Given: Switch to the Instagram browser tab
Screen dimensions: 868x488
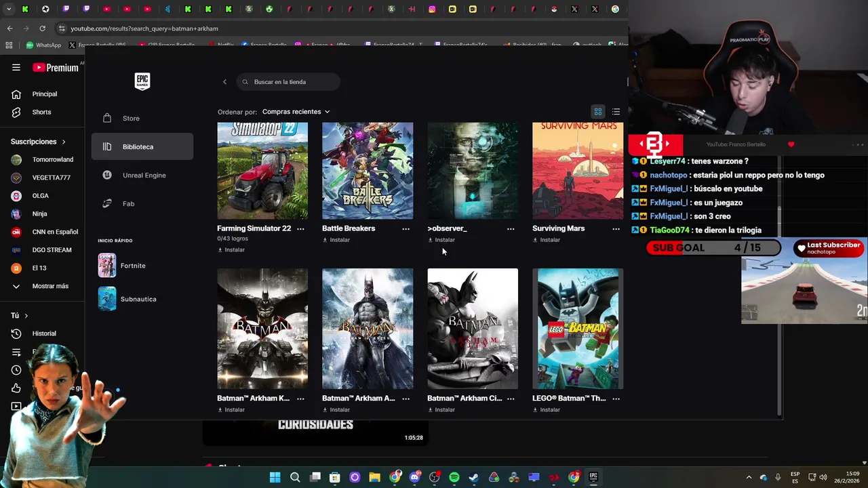Looking at the screenshot, I should (432, 9).
